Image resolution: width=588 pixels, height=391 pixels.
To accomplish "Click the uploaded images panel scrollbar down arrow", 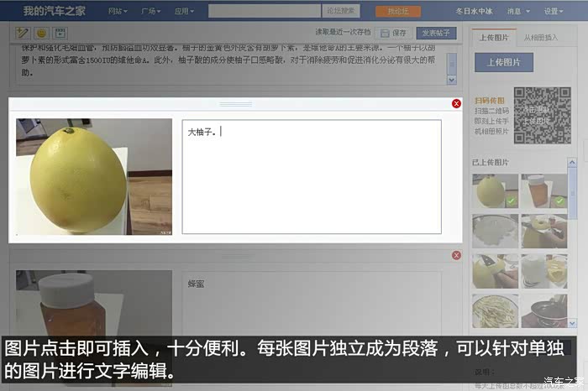I will tap(572, 323).
